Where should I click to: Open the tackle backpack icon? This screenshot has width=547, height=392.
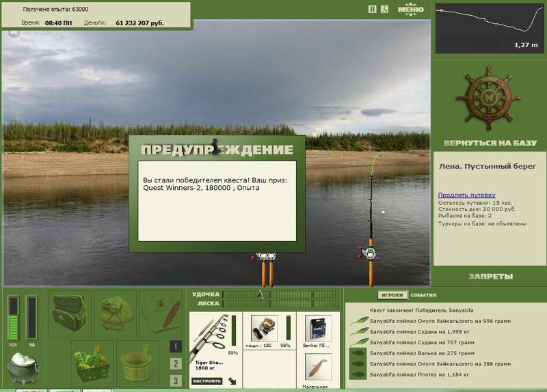pos(70,313)
